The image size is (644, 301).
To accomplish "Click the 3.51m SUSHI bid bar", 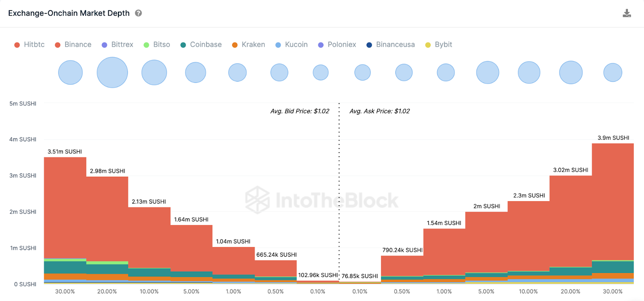I will pos(65,209).
